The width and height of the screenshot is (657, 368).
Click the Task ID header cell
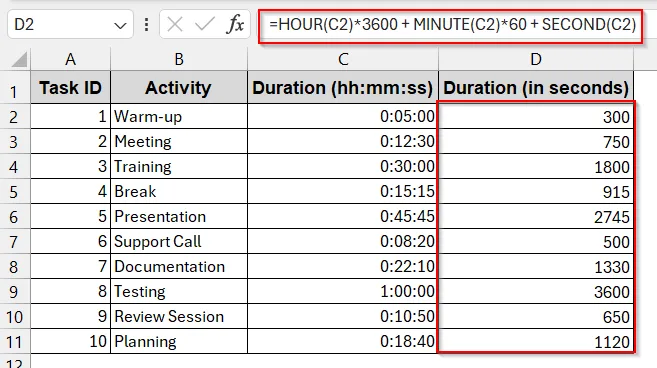70,88
